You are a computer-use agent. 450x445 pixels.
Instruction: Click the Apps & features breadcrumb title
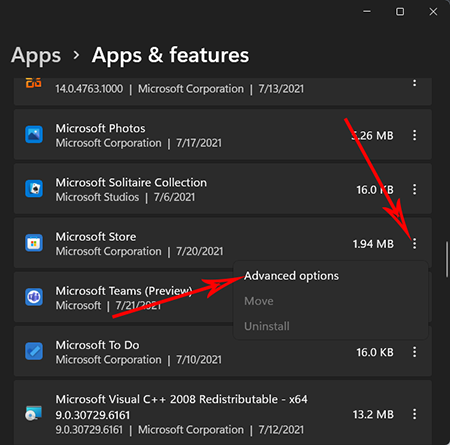[x=170, y=55]
